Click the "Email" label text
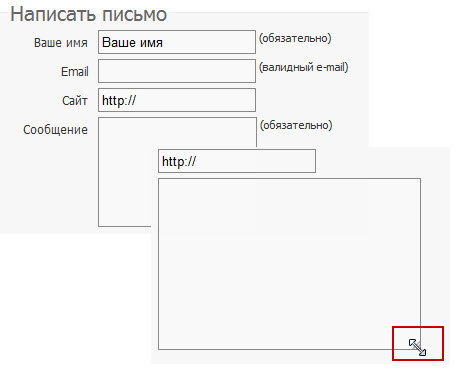 pos(75,71)
